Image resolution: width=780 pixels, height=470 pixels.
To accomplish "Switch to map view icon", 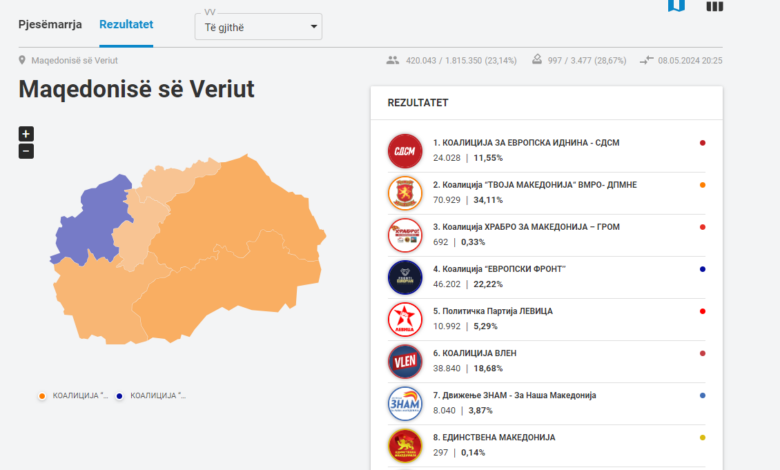I will click(x=676, y=6).
